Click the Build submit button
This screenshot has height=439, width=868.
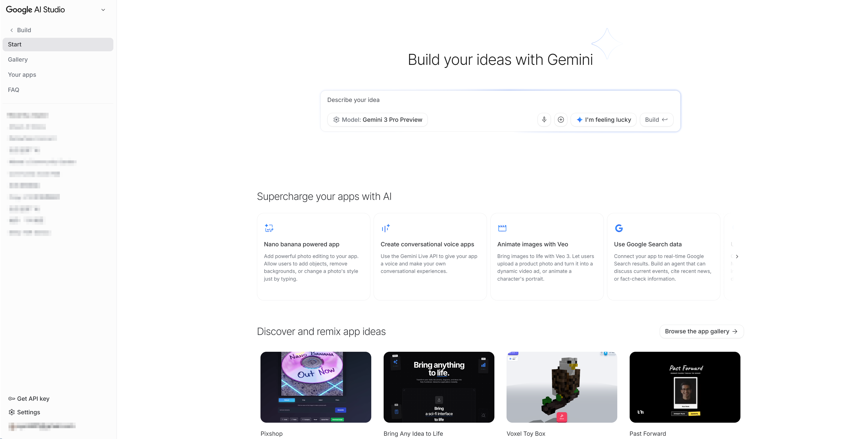coord(656,120)
